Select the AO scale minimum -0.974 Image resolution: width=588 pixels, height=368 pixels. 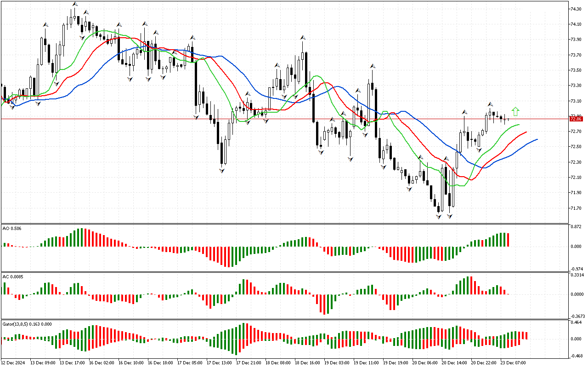tap(576, 269)
